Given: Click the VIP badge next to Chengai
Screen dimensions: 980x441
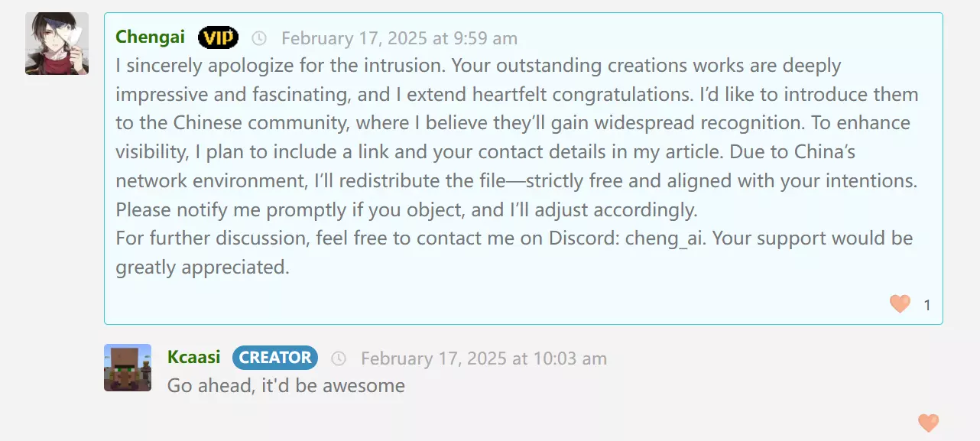Looking at the screenshot, I should (x=218, y=37).
